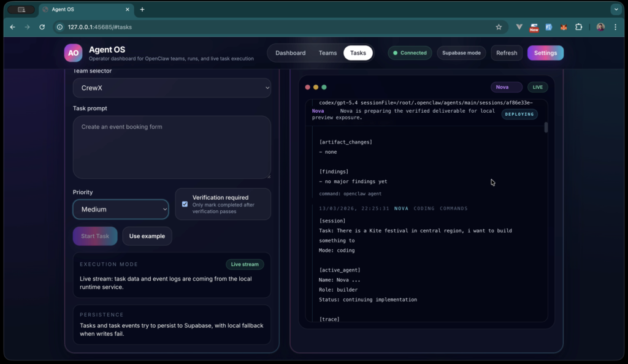Open the Priority dropdown set to Medium
The height and width of the screenshot is (364, 628).
coord(120,209)
